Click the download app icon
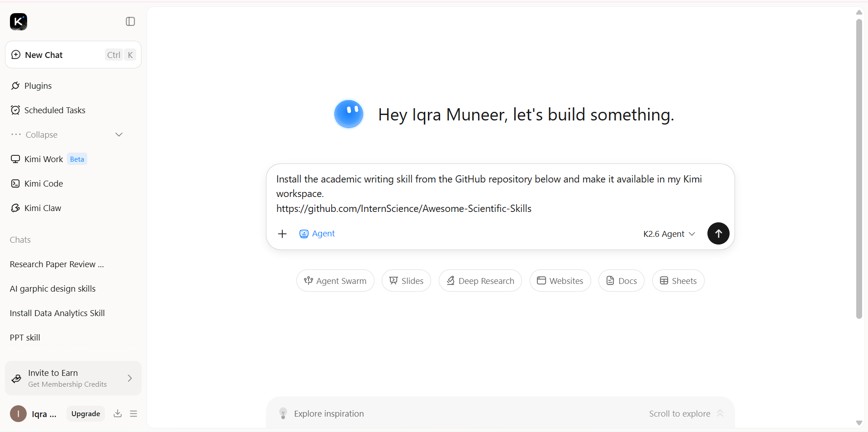The width and height of the screenshot is (868, 432). (x=118, y=413)
